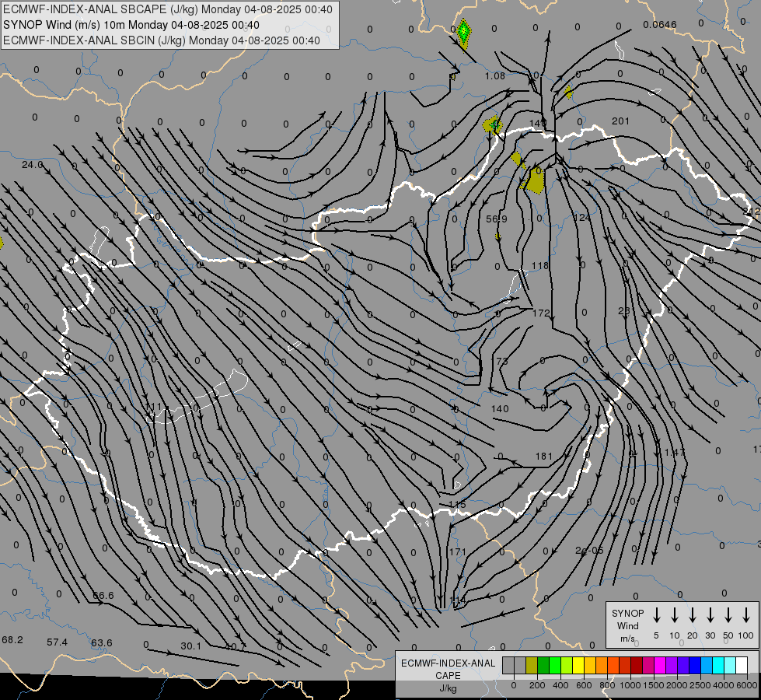The height and width of the screenshot is (700, 761).
Task: Click the 172 value on the map
Action: [541, 313]
